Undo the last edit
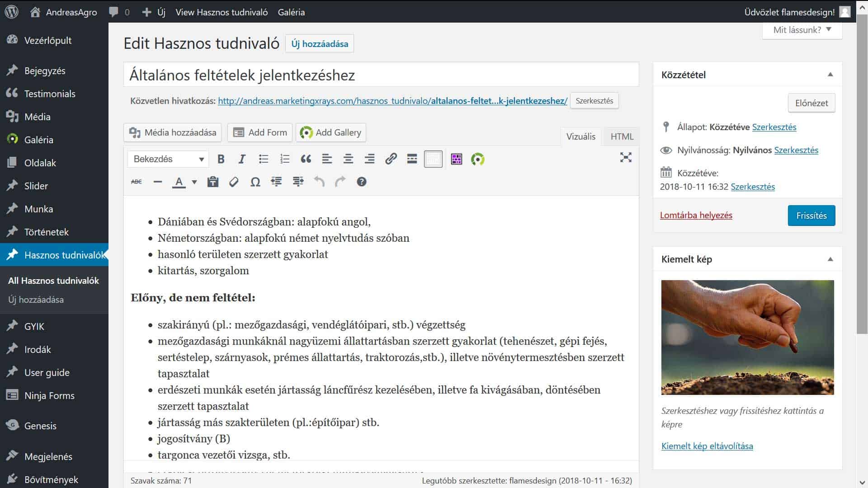This screenshot has width=868, height=488. pyautogui.click(x=319, y=182)
